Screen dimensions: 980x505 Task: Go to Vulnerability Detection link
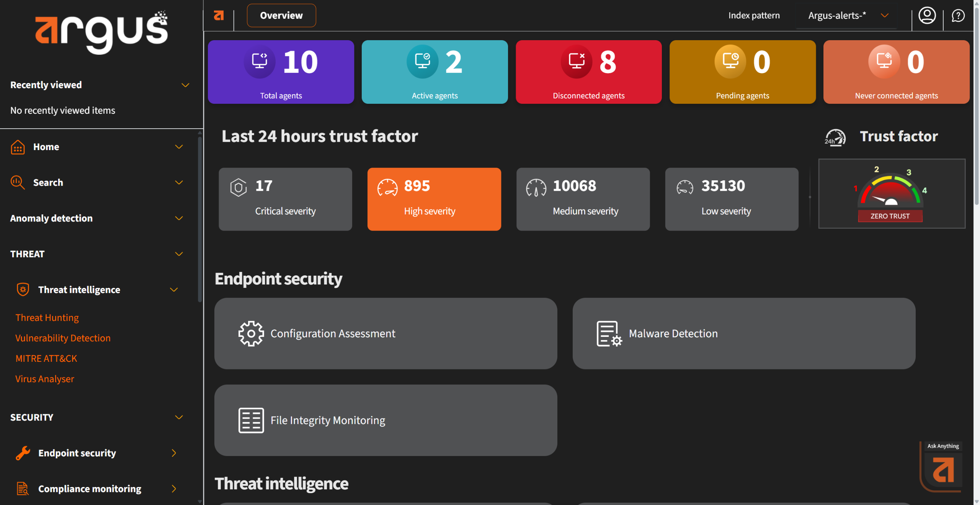[x=63, y=338]
